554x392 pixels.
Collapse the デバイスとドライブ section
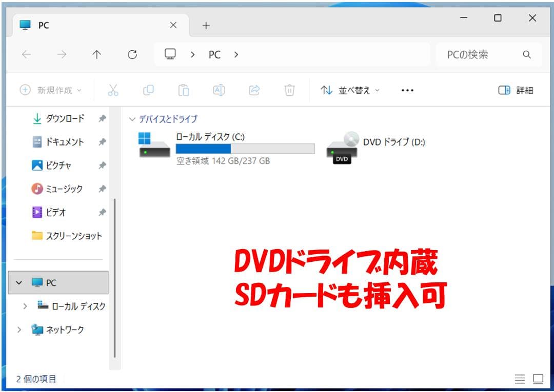point(132,119)
